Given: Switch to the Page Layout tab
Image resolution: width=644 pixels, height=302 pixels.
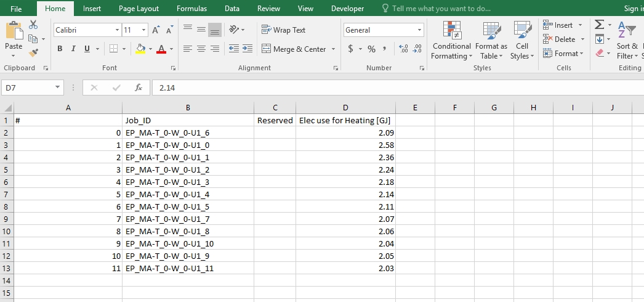Looking at the screenshot, I should point(139,9).
